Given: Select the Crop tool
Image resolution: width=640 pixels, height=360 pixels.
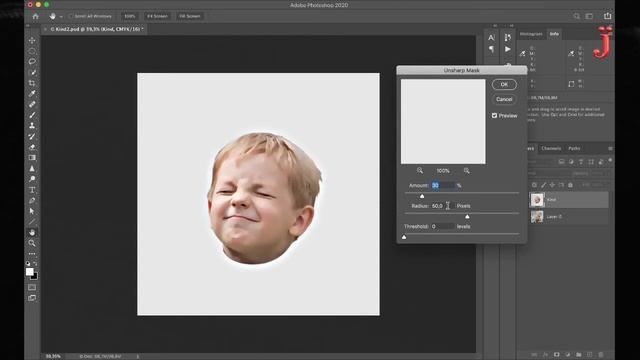Looking at the screenshot, I should click(x=32, y=83).
